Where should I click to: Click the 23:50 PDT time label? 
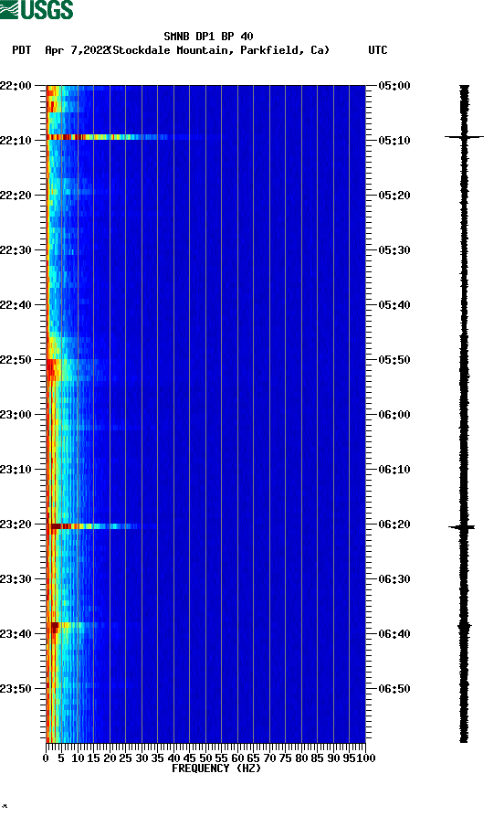16,689
